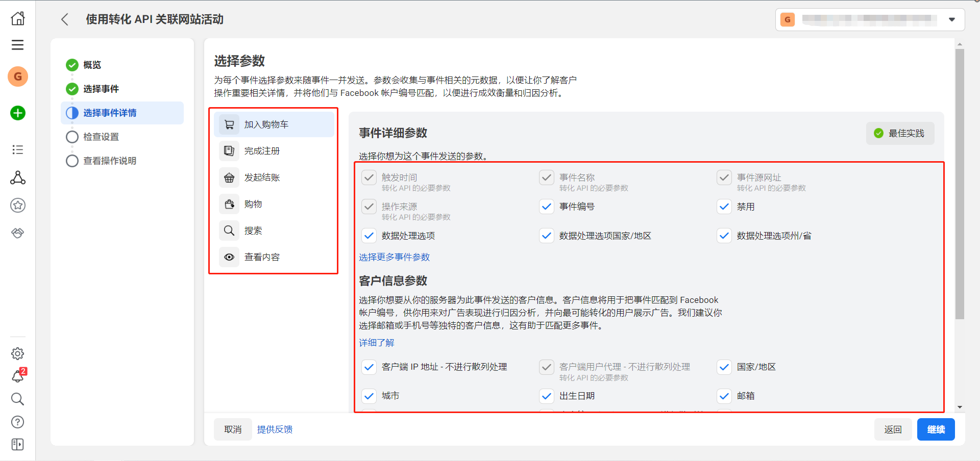
Task: Toggle 数据处理选项州/省 checkbox
Action: [724, 236]
